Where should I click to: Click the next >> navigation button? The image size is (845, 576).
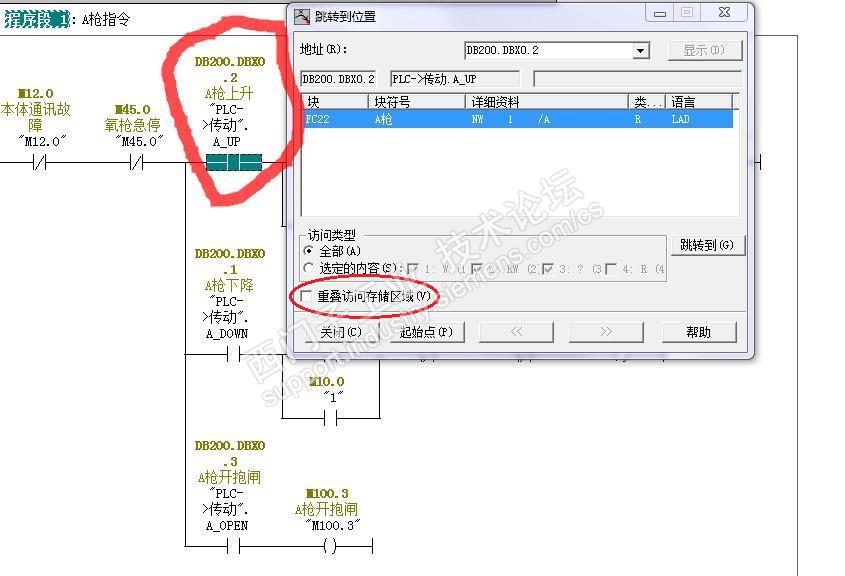[x=606, y=332]
